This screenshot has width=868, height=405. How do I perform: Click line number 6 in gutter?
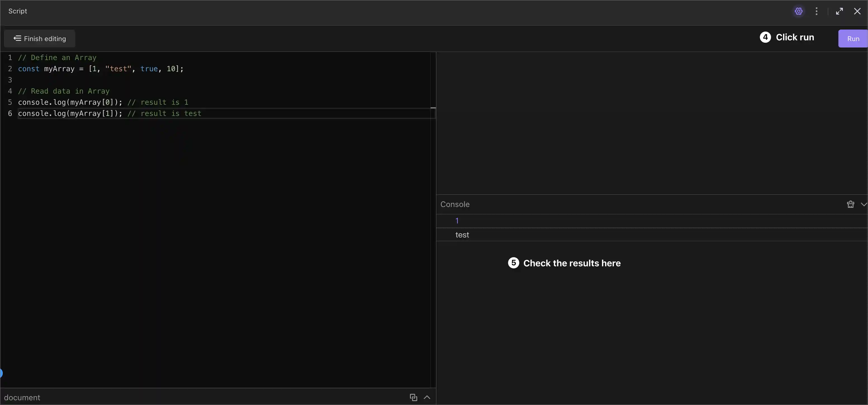coord(10,113)
